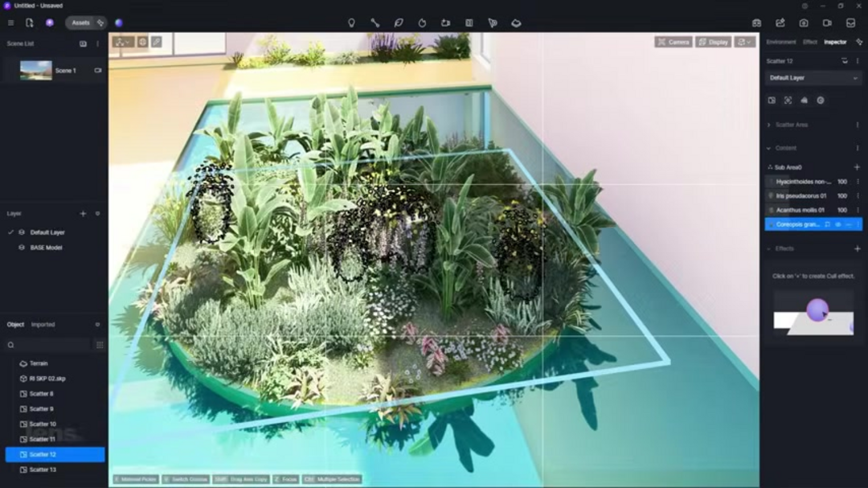This screenshot has height=488, width=868.
Task: Select the path tool icon
Action: click(375, 23)
